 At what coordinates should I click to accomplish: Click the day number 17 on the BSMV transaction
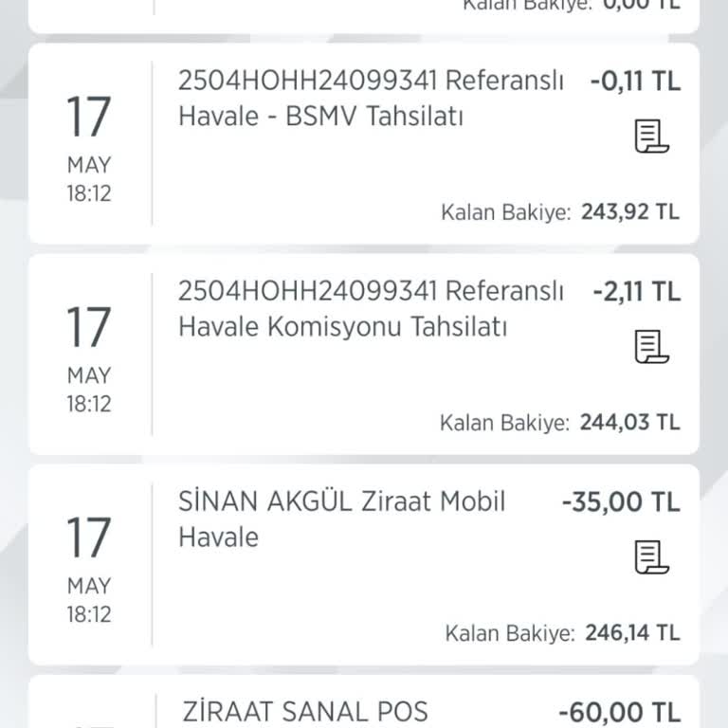coord(88,118)
